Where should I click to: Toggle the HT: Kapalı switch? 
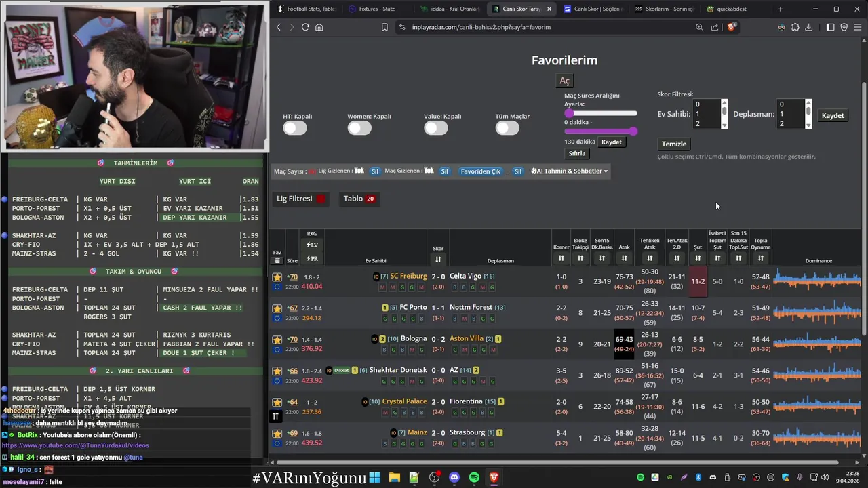[x=295, y=128]
